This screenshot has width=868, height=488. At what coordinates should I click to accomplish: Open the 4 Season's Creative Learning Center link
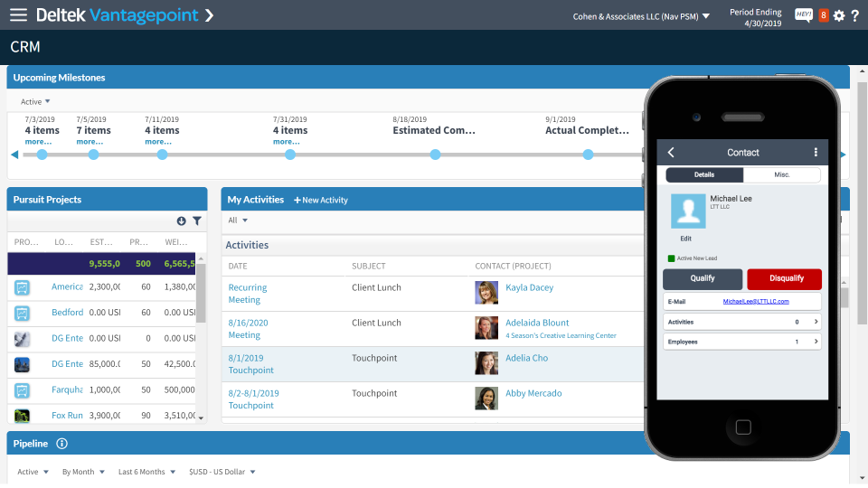561,336
